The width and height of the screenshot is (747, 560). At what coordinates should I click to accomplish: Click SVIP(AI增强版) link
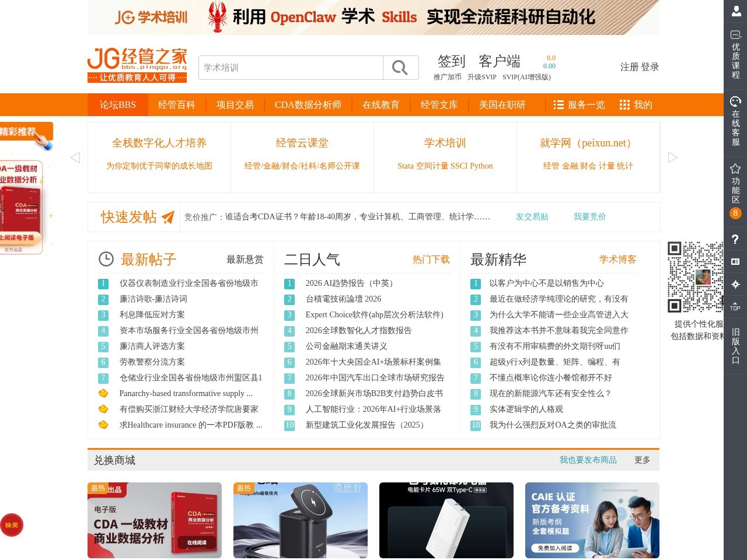pos(526,77)
